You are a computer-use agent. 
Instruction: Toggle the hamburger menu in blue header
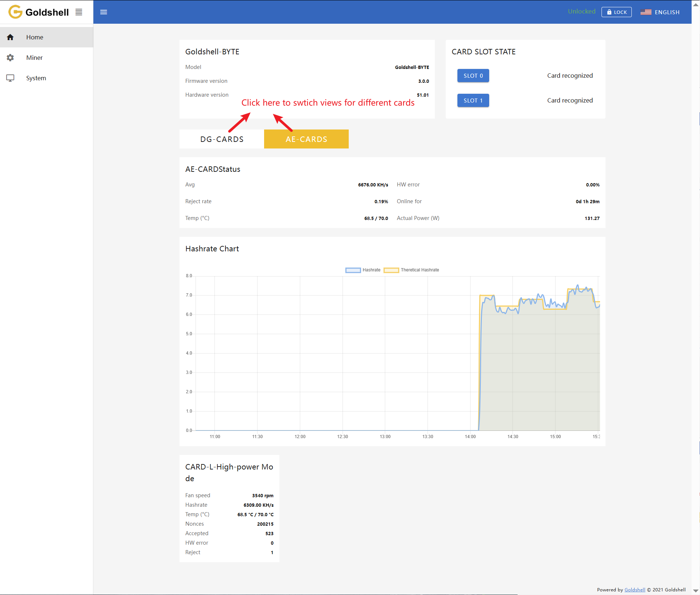104,12
